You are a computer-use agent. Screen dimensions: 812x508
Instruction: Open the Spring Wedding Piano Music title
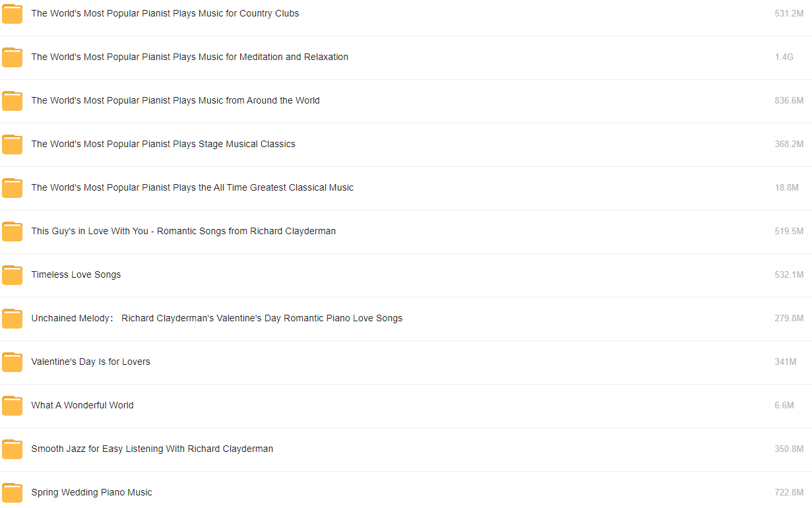[92, 493]
